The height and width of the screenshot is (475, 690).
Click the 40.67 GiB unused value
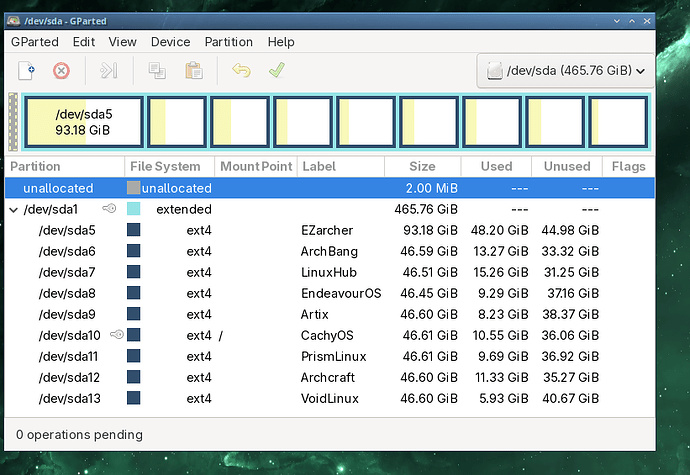point(570,398)
